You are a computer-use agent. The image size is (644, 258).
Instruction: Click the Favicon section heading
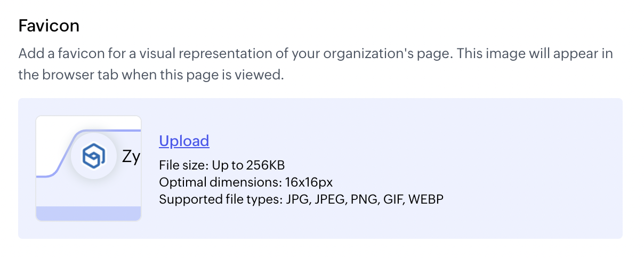point(49,26)
